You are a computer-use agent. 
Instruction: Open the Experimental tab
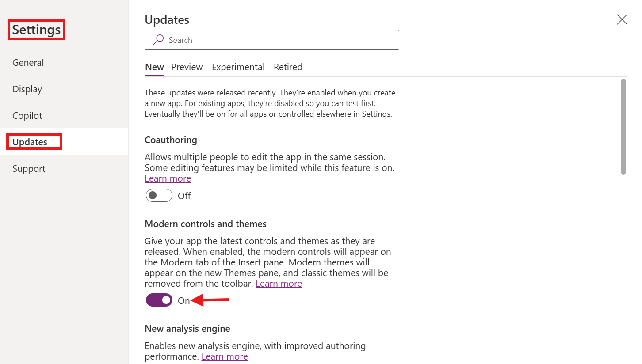pos(238,67)
